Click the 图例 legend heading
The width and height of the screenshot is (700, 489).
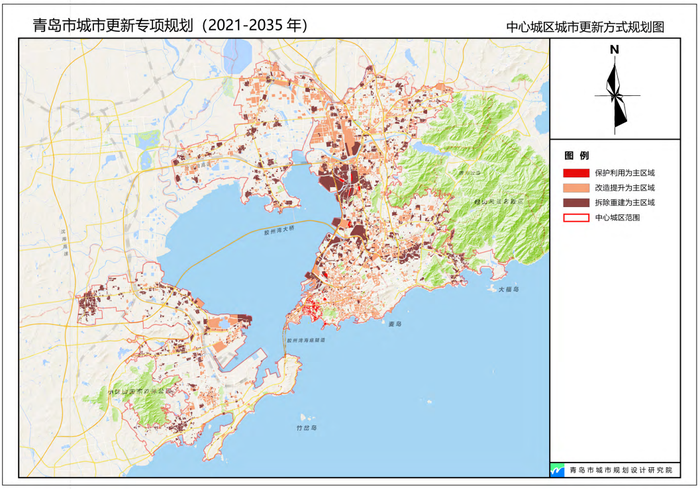[577, 155]
